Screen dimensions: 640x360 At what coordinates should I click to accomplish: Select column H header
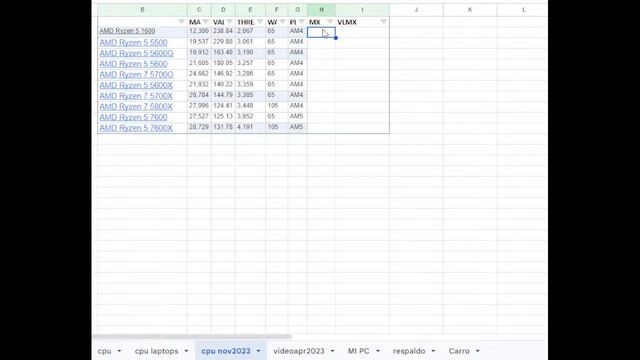point(321,10)
